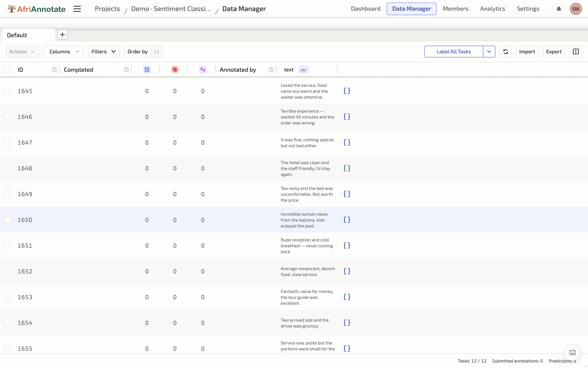Open keyboard shortcuts icon at bottom right
This screenshot has height=368, width=588.
(x=572, y=352)
